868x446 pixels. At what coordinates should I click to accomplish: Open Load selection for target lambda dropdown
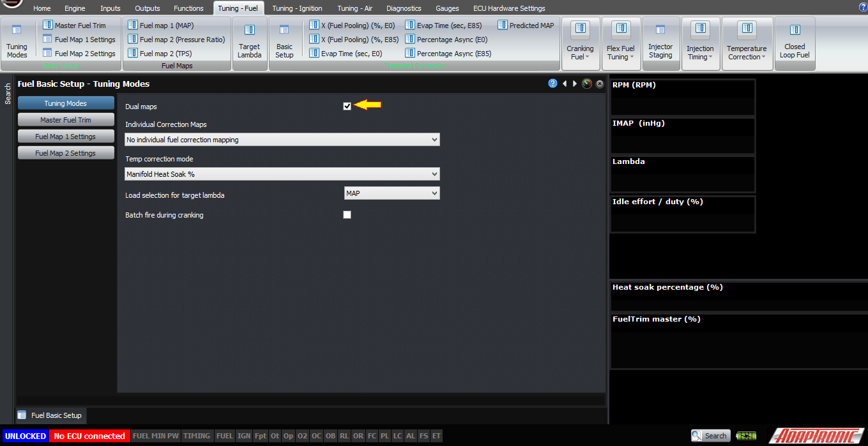tap(392, 193)
